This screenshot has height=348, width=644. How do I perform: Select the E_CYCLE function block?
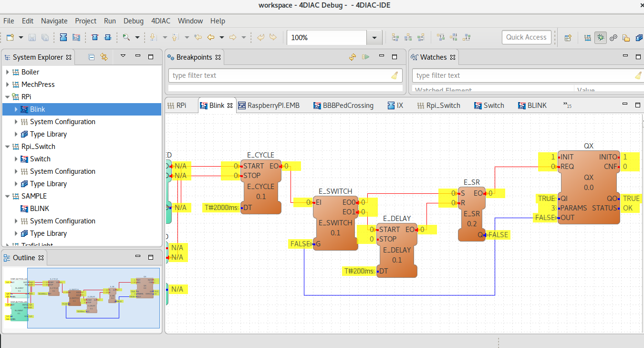pos(261,187)
